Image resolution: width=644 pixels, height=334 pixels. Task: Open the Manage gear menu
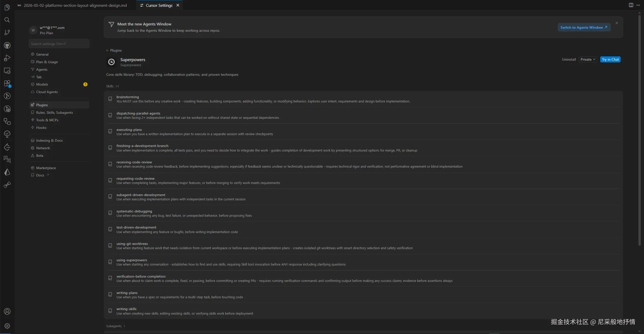click(x=7, y=326)
